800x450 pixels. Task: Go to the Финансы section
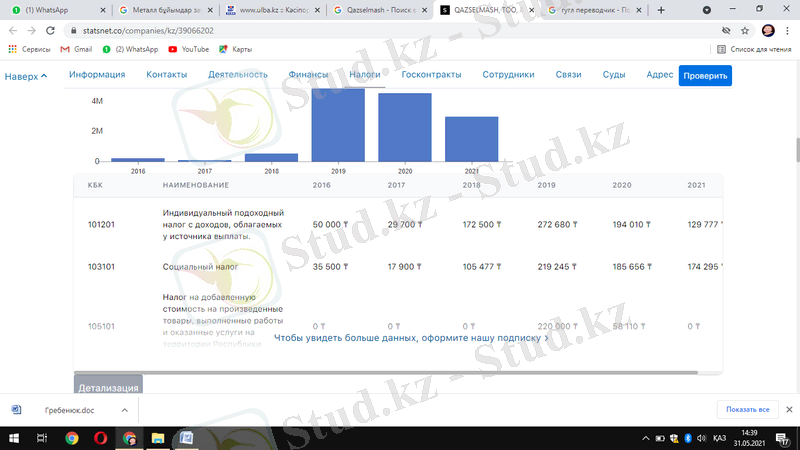click(x=308, y=74)
